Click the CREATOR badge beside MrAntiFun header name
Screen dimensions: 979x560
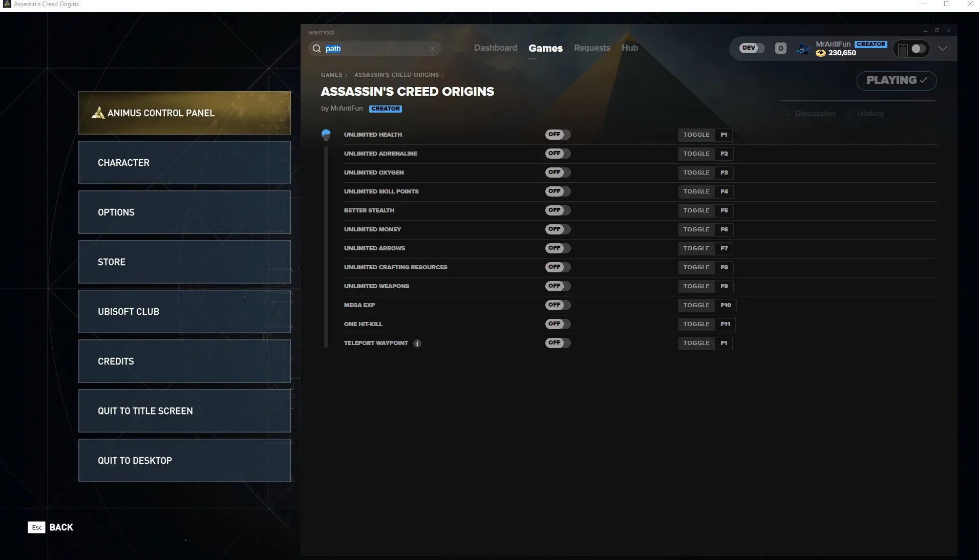pos(870,45)
